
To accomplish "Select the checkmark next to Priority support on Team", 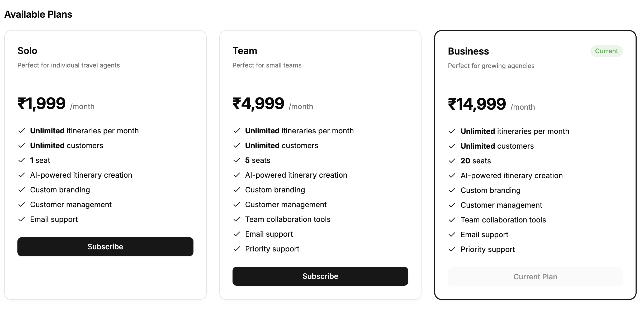I will 237,249.
